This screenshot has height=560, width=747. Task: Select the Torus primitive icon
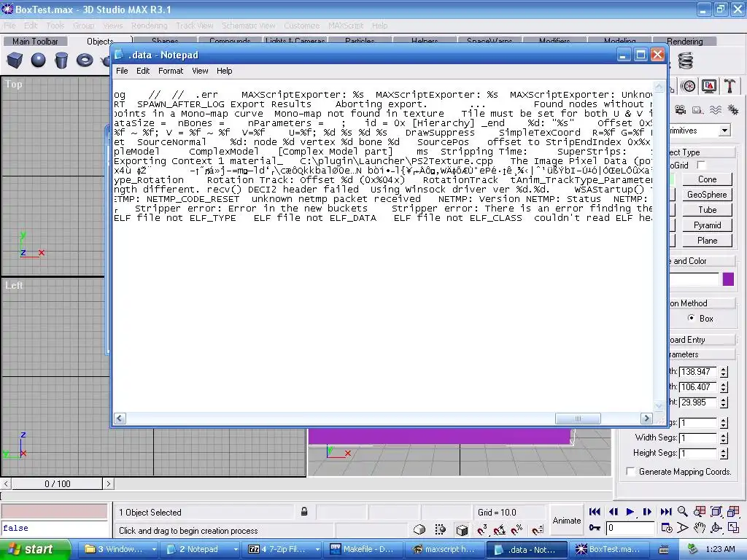click(85, 61)
